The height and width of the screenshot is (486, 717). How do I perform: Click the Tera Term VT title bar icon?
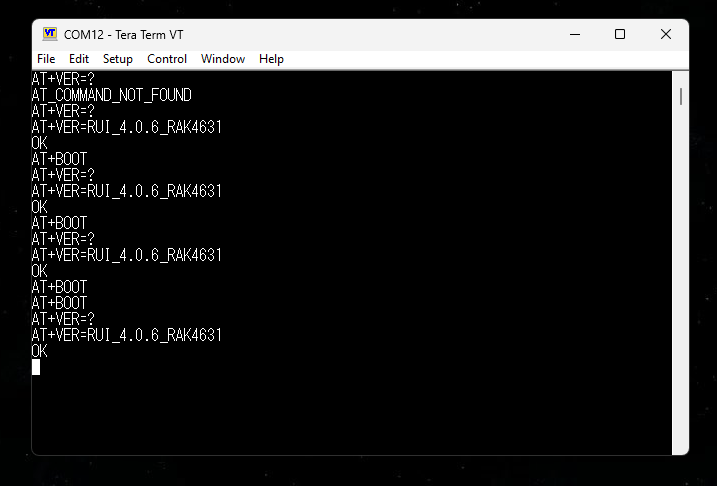coord(49,34)
